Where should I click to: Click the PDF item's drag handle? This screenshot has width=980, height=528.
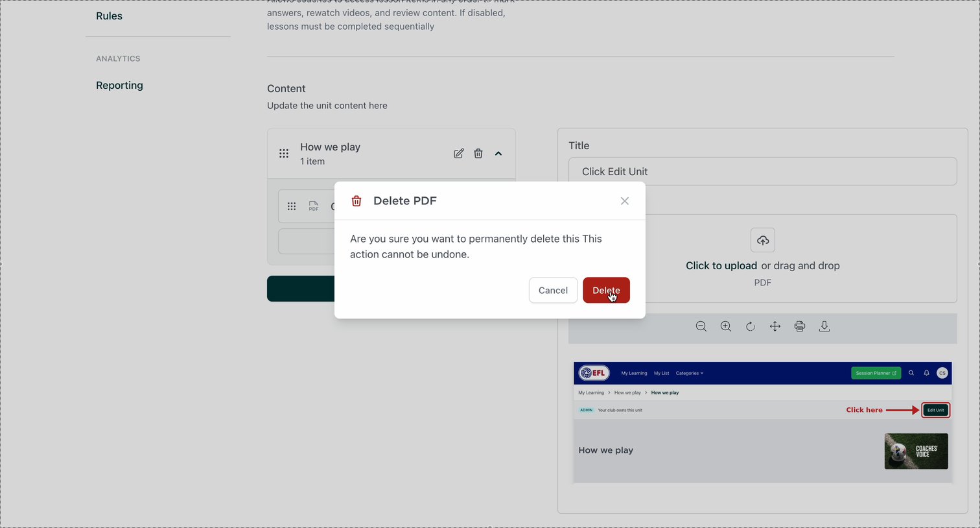pos(292,206)
